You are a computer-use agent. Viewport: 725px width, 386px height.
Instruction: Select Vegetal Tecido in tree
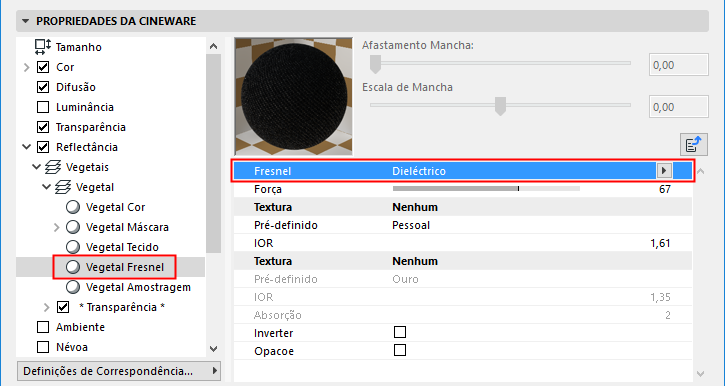point(123,247)
